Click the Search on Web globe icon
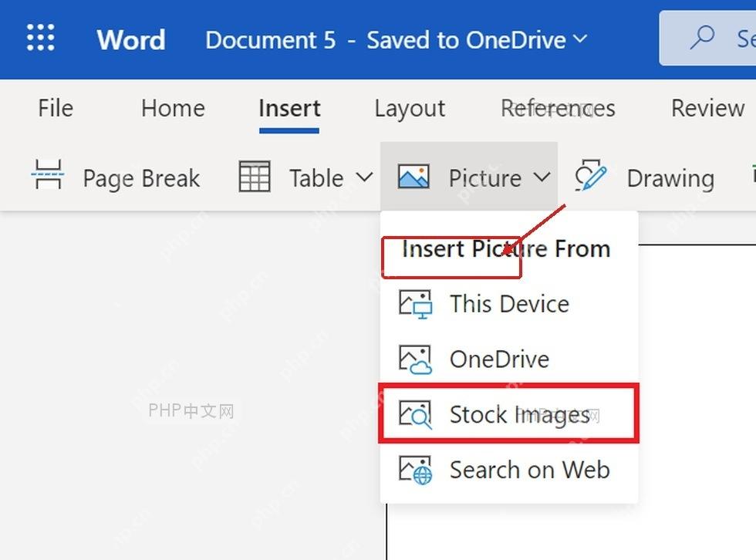 (415, 470)
